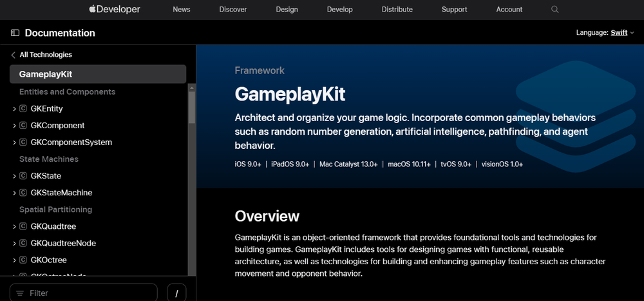644x301 pixels.
Task: Click the class icon beside GKState
Action: pyautogui.click(x=23, y=176)
